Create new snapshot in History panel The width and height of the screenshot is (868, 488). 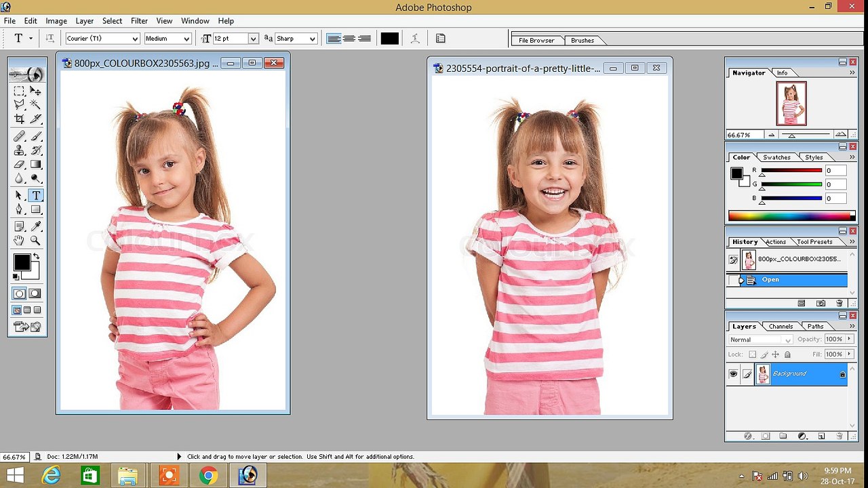click(x=821, y=303)
